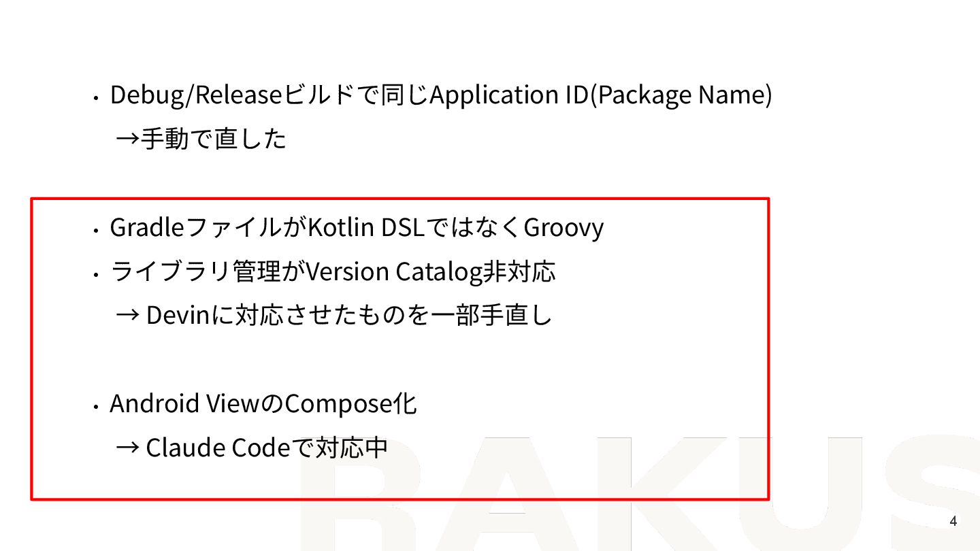Select the '→手動で直した' text line
Viewport: 980px width, 551px height.
[x=201, y=139]
